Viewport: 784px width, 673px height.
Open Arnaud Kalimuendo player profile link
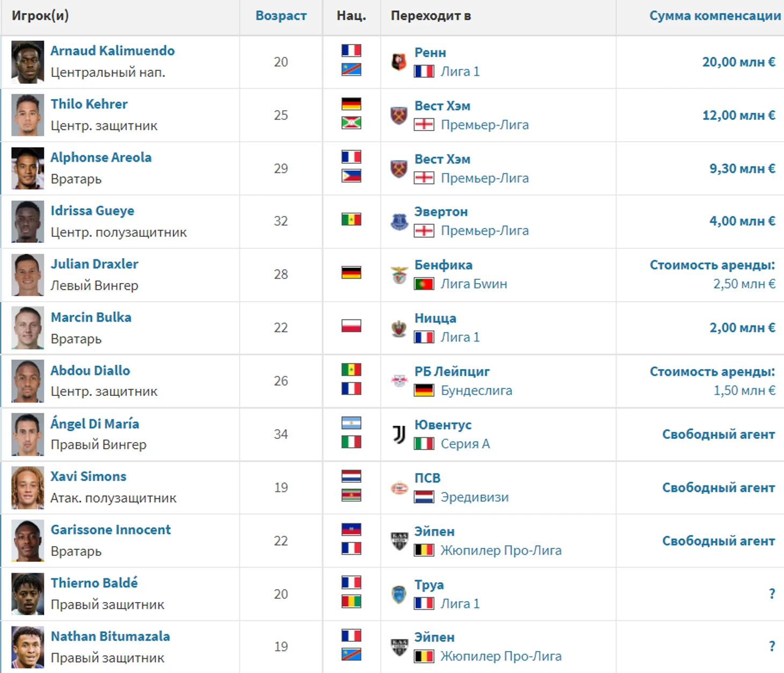(x=113, y=50)
